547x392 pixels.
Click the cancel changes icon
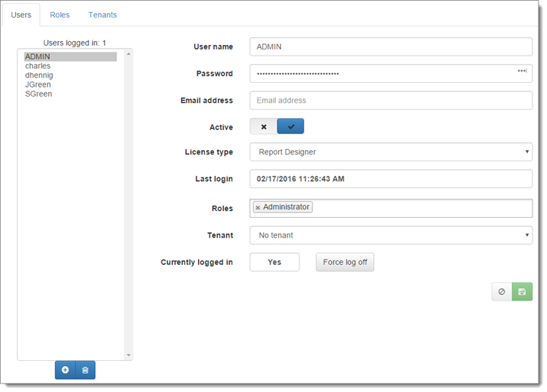coord(501,292)
